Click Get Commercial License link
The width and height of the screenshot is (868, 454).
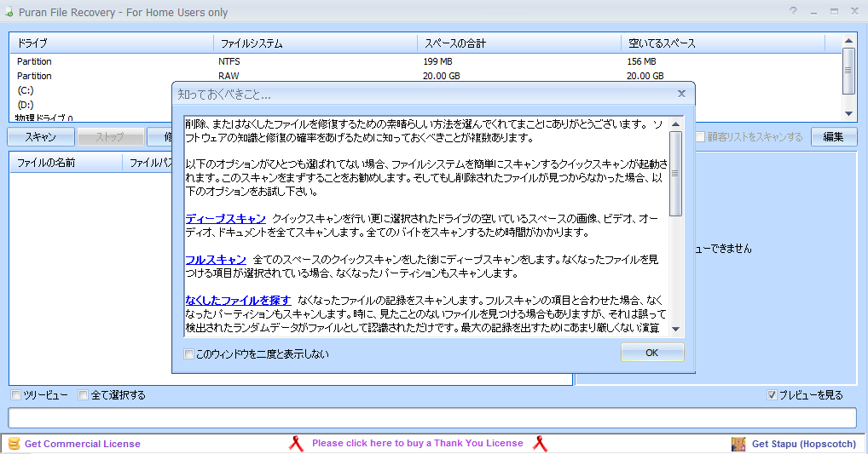point(83,444)
